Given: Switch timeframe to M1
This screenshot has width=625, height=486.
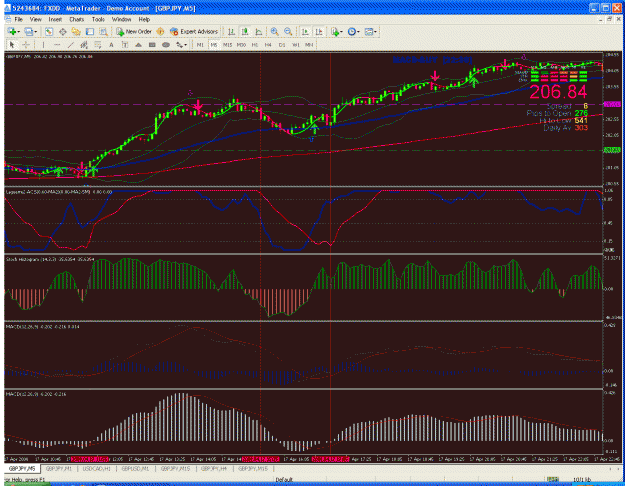Looking at the screenshot, I should [x=200, y=45].
